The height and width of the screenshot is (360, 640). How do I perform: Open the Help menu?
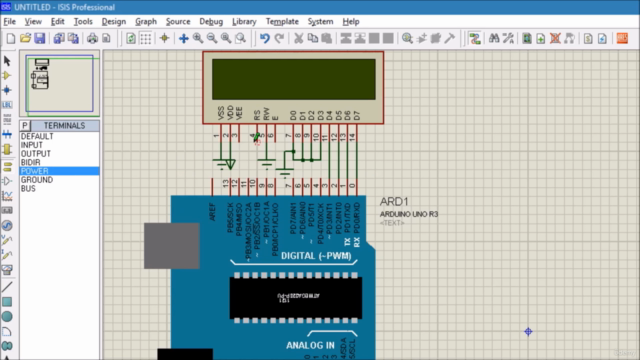click(x=351, y=22)
